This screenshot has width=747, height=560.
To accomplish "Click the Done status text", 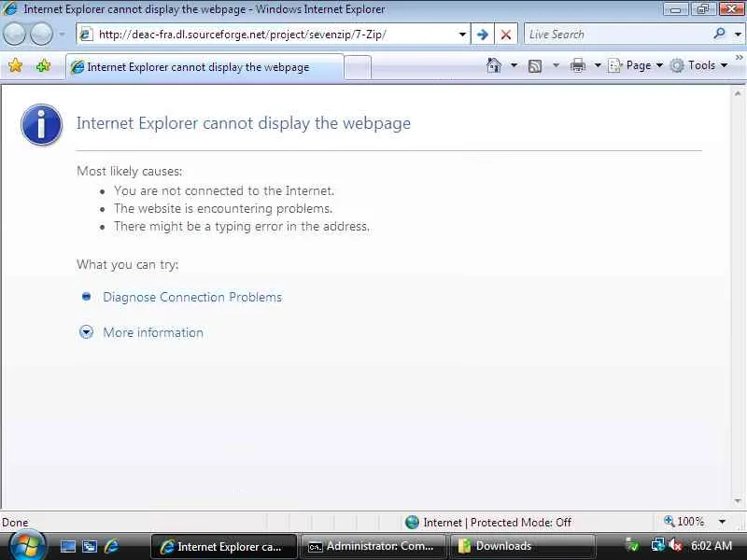I will pos(15,523).
